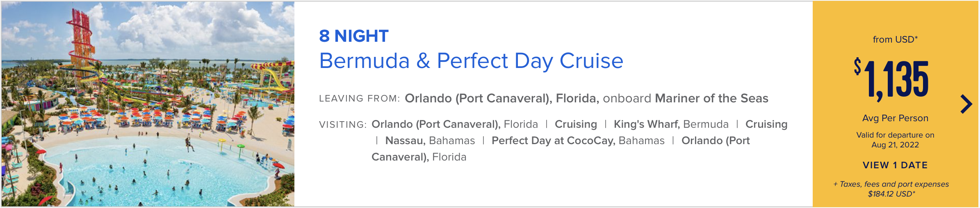Open the Bermuda & Perfect Day Cruise title

point(471,61)
